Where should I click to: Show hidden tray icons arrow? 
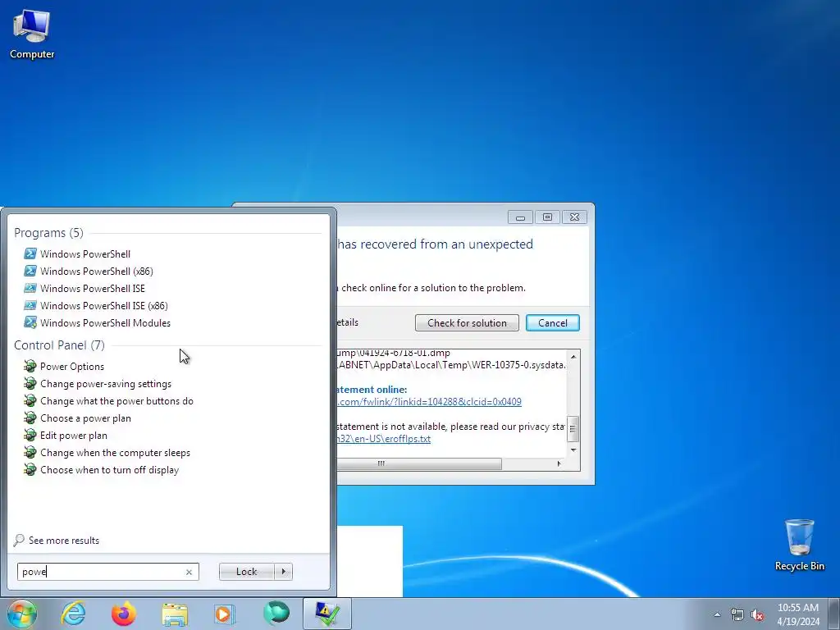coord(717,614)
